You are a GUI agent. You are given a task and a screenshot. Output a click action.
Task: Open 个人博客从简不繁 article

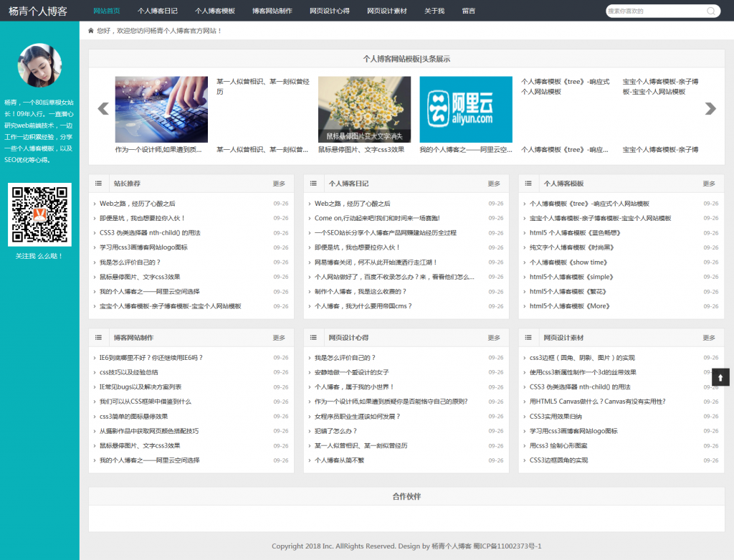(x=339, y=460)
